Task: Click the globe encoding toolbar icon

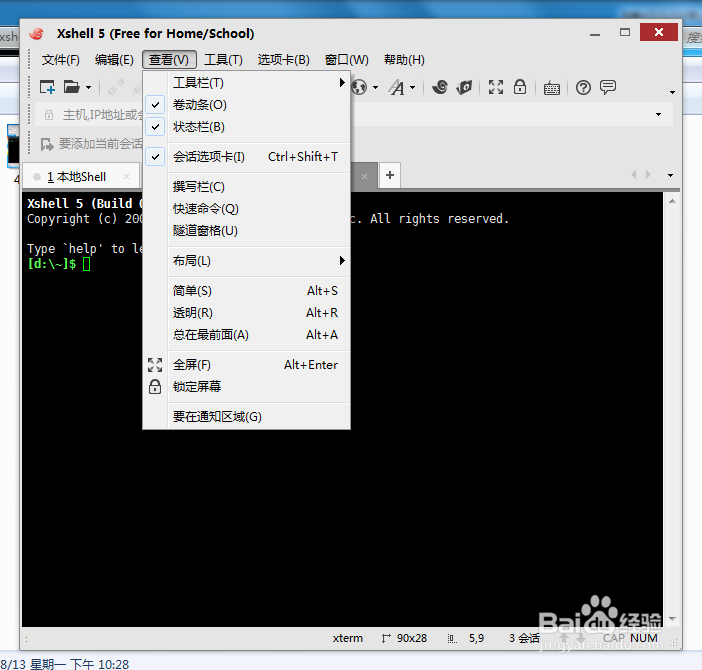Action: coord(360,87)
